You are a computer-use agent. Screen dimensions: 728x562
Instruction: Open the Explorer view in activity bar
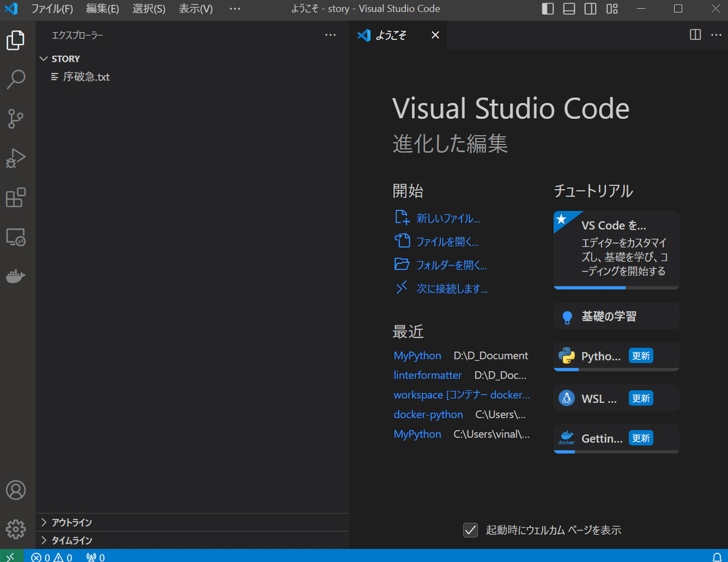[x=16, y=41]
